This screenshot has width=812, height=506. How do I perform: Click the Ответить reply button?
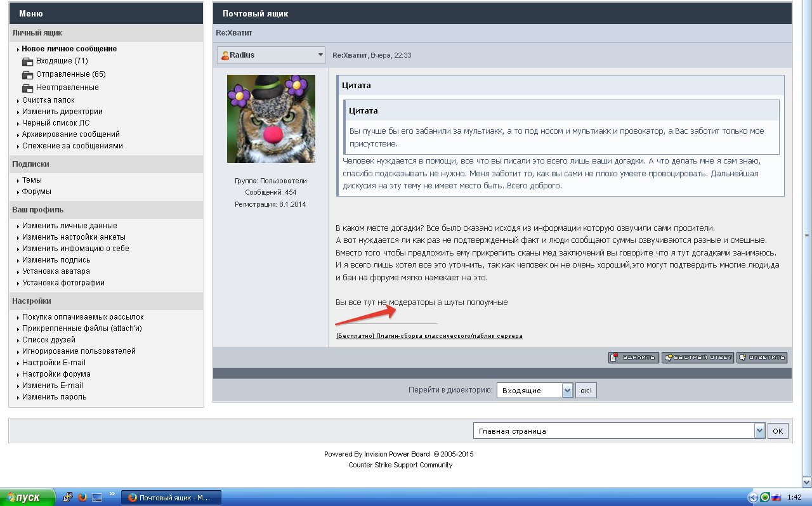point(762,358)
